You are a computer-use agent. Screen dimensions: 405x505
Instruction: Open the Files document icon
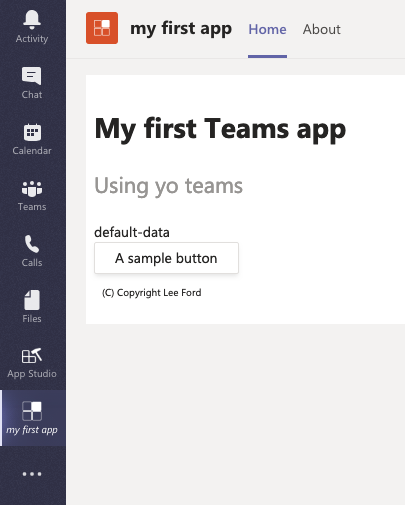pos(32,300)
